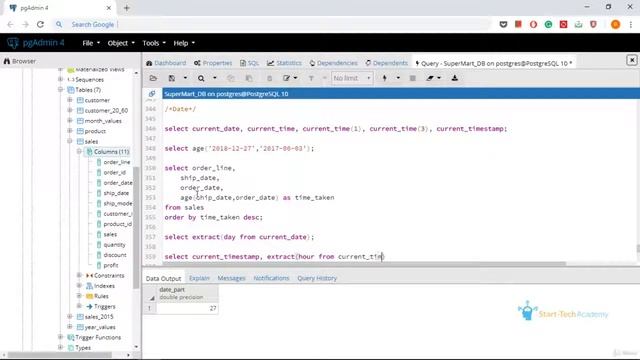Click the Download as CSV icon
Image resolution: width=640 pixels, height=360 pixels.
pyautogui.click(x=454, y=78)
